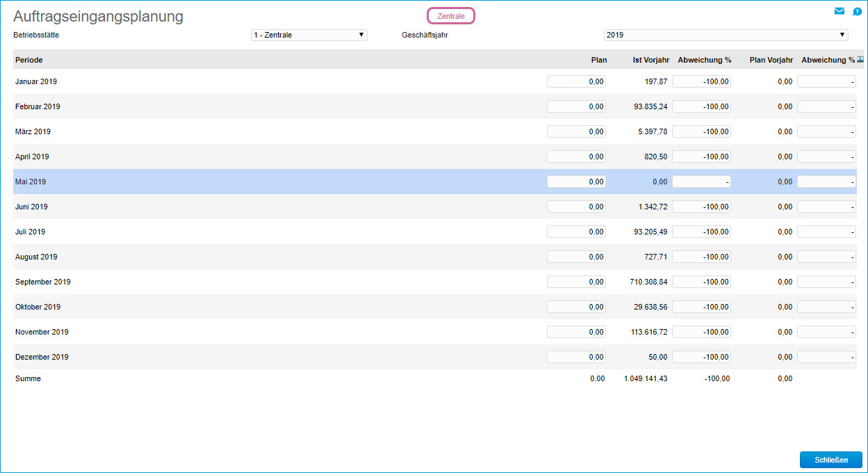Click the Zentrale label at top
Screen dimensions: 868x473
click(451, 16)
